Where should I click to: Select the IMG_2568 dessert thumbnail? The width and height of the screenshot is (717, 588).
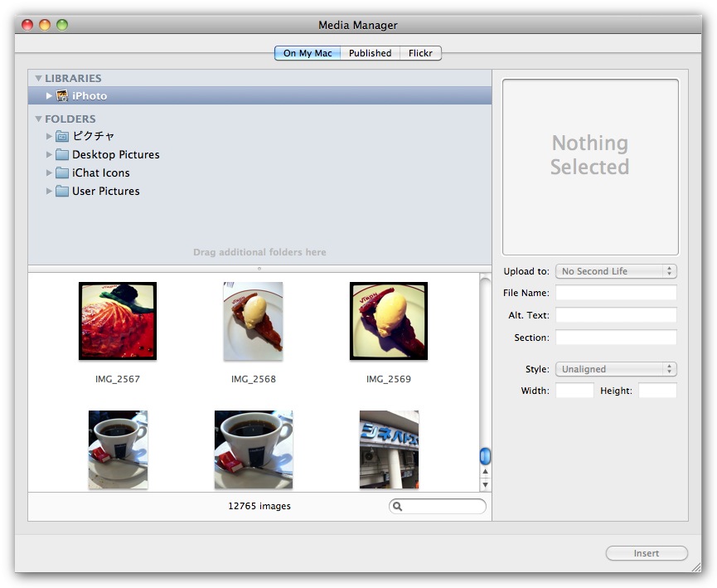(x=253, y=321)
